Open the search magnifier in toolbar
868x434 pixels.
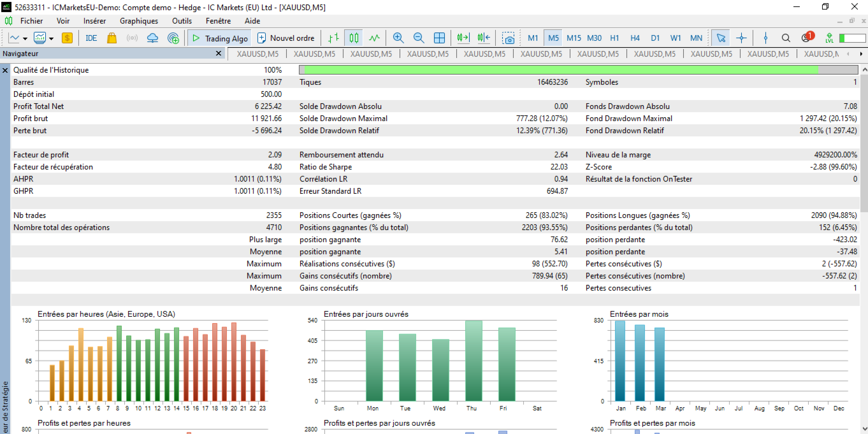click(x=786, y=38)
